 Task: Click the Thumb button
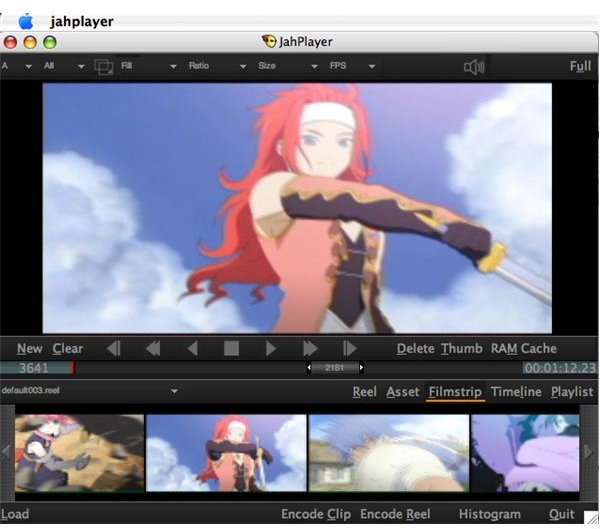point(461,349)
